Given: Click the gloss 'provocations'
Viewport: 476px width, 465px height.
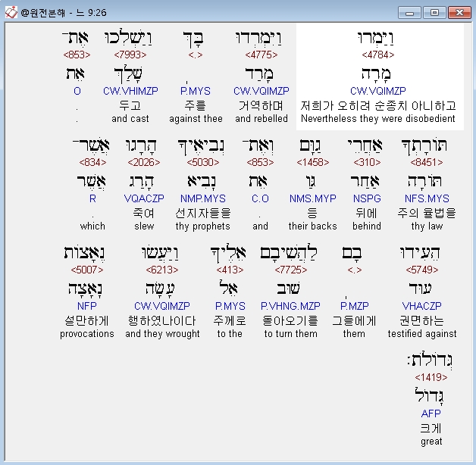Looking at the screenshot, I should point(87,334).
